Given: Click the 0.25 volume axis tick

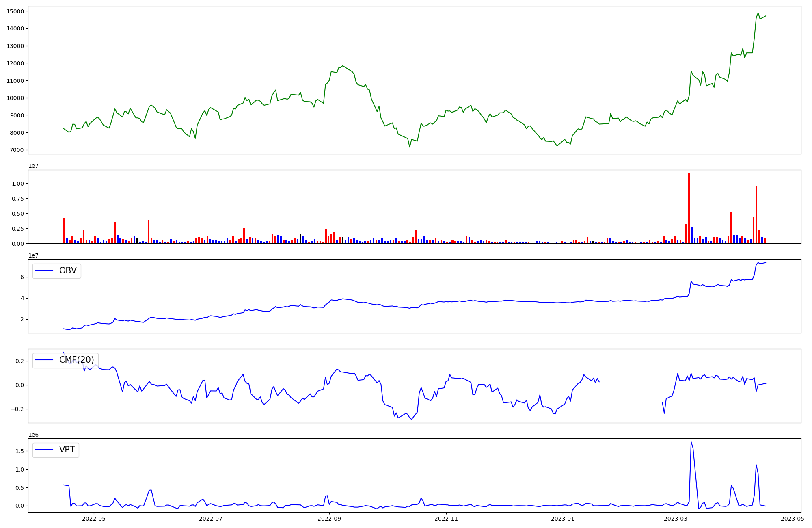Looking at the screenshot, I should coord(18,229).
